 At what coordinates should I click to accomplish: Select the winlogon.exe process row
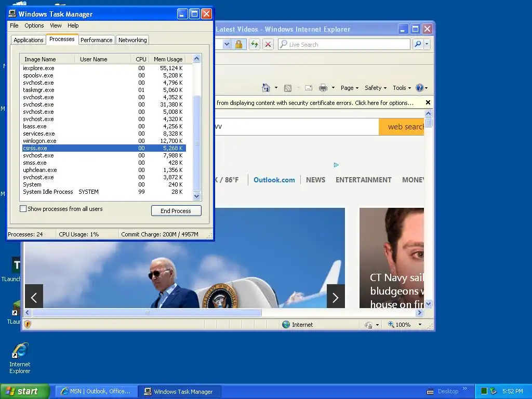(103, 141)
